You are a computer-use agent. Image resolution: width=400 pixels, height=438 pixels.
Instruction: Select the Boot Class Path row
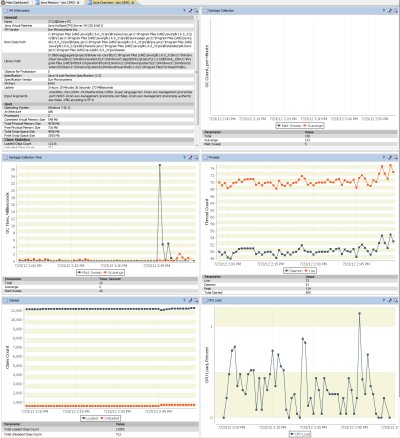pyautogui.click(x=98, y=42)
